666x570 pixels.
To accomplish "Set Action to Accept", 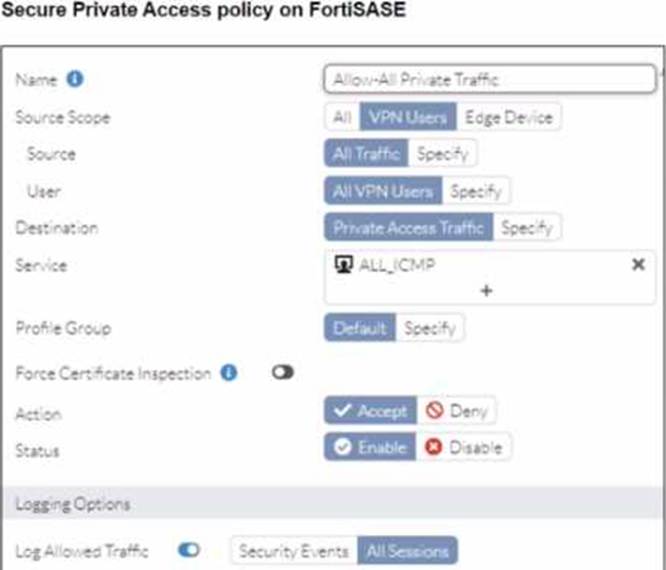I will point(367,411).
